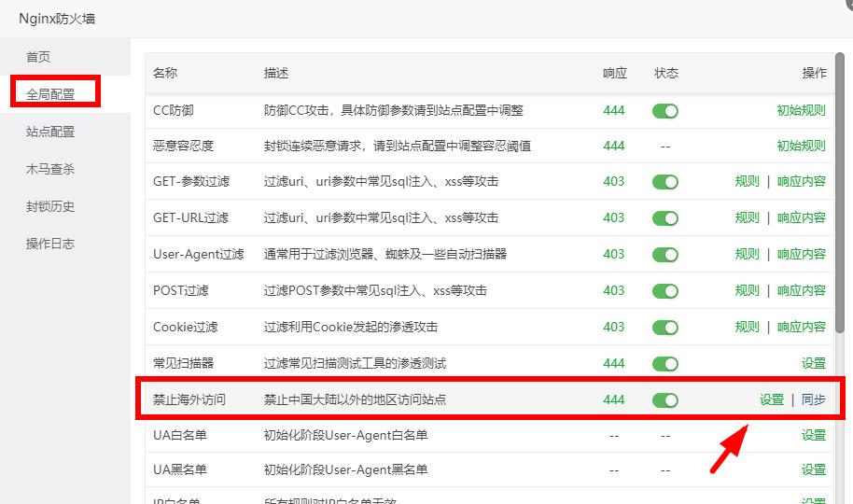The width and height of the screenshot is (853, 504).
Task: Click the 描述 column header
Action: [x=276, y=73]
